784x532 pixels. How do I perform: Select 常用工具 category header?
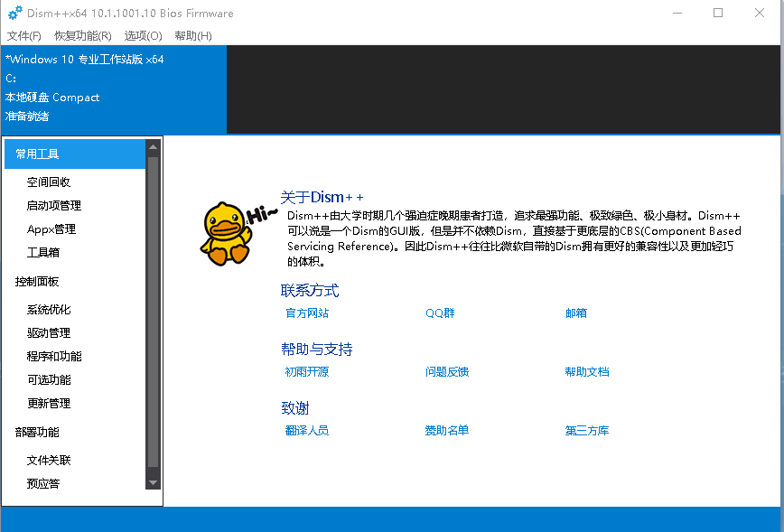tap(74, 154)
